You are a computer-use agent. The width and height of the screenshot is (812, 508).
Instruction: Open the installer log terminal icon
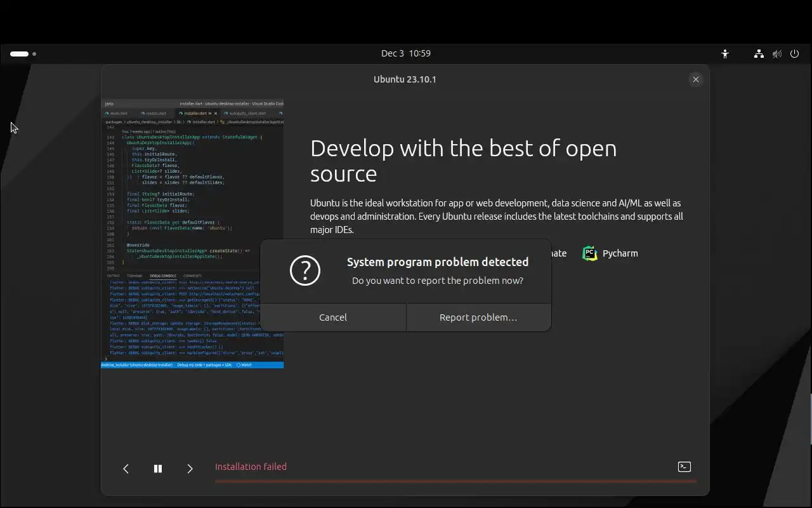click(684, 467)
